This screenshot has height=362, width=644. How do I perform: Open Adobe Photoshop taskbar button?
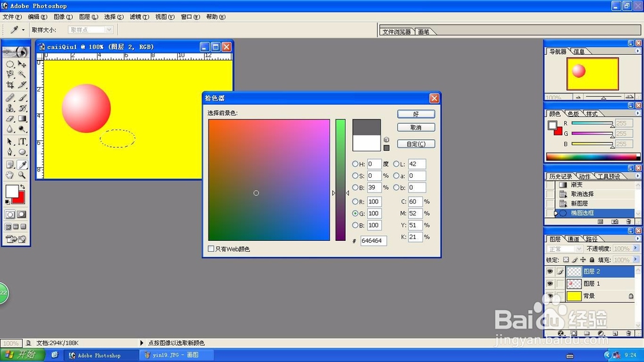tap(100, 355)
